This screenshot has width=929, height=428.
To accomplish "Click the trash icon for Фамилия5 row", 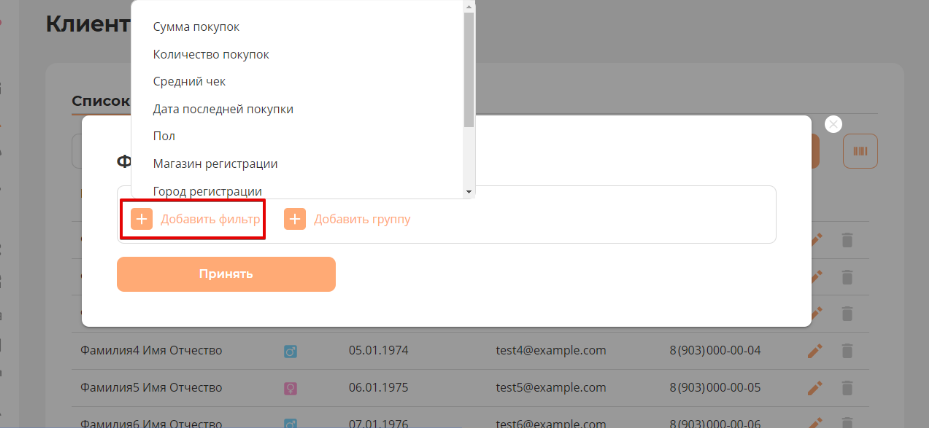I will pos(847,387).
